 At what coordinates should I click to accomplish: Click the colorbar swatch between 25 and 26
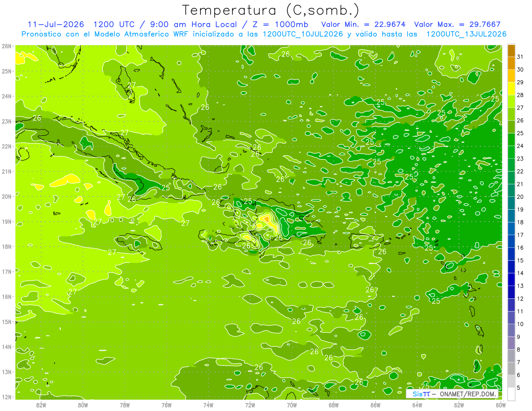tap(511, 126)
